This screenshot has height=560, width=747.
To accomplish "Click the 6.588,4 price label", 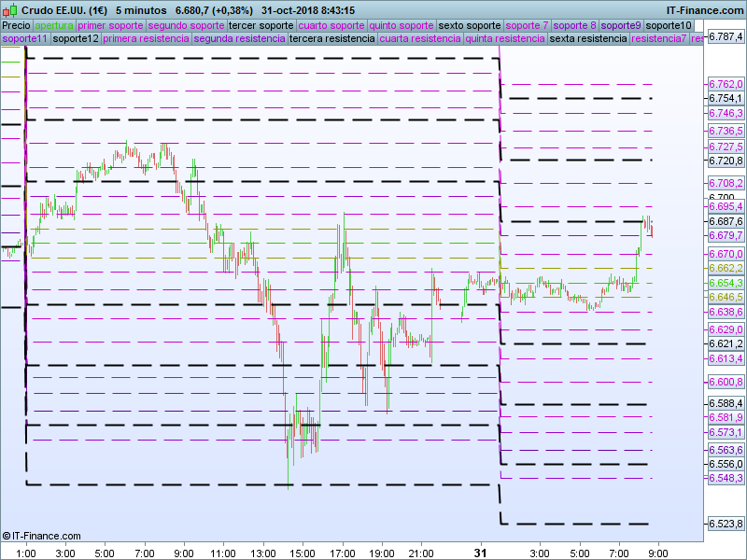I will [x=726, y=404].
